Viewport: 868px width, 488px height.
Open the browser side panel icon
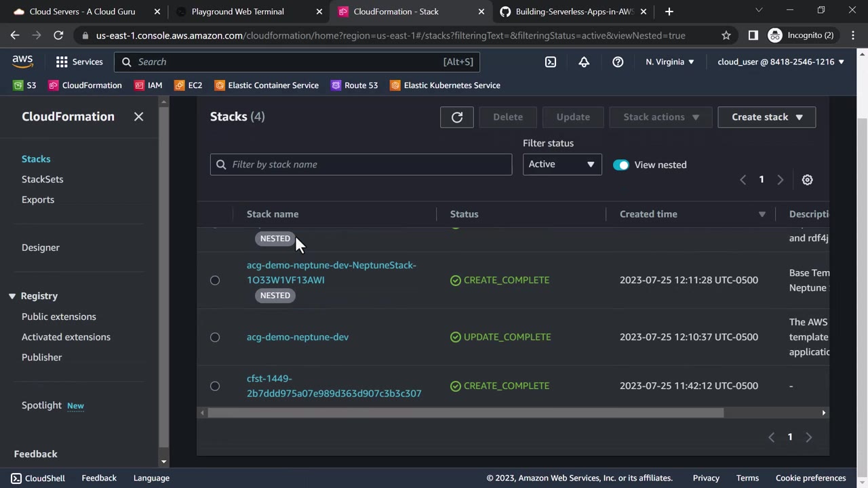pos(753,35)
